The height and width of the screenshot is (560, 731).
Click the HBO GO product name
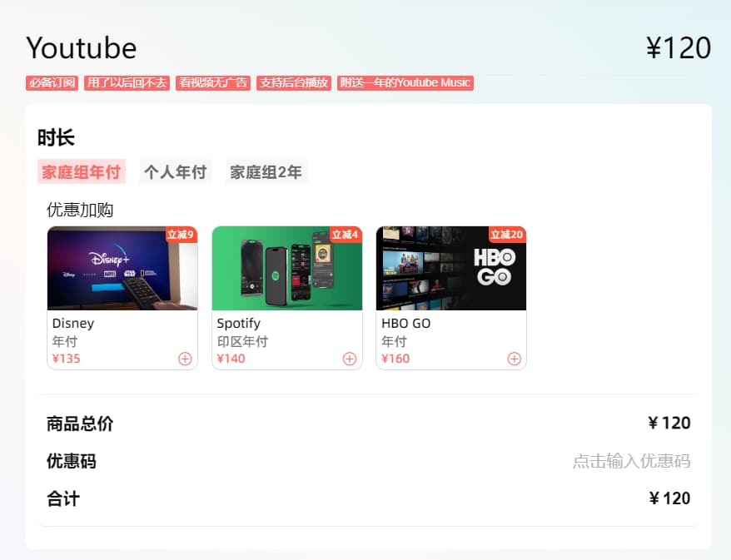(406, 324)
